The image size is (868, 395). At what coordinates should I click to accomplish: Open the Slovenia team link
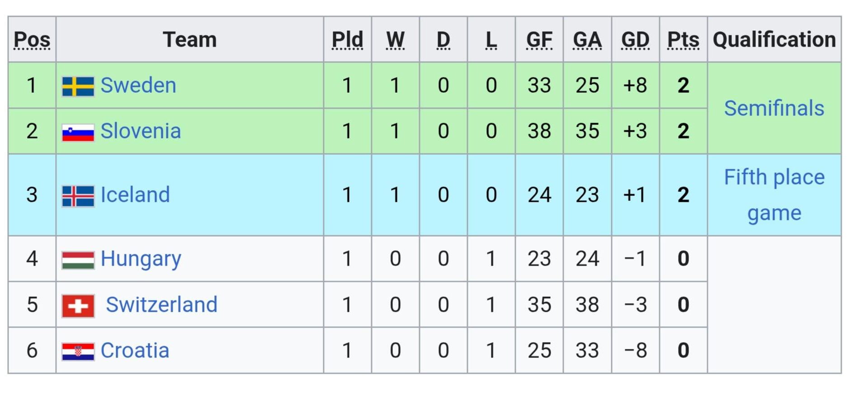point(140,131)
